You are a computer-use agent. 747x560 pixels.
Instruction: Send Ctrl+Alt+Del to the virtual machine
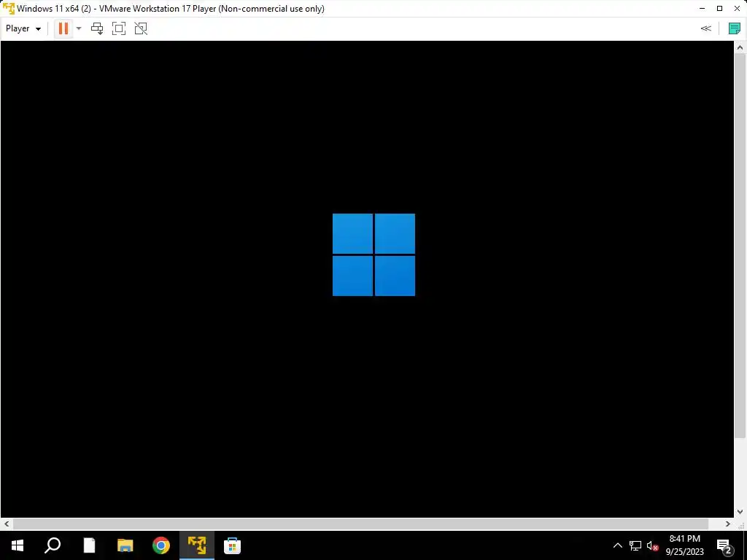(97, 28)
